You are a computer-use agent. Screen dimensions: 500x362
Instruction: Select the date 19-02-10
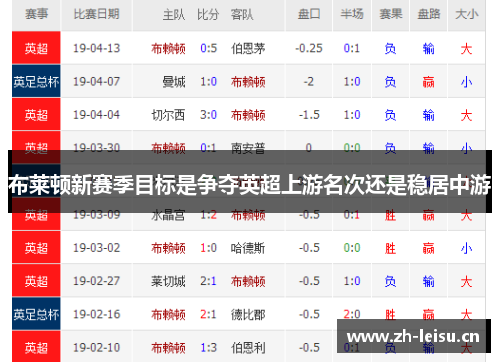coord(96,348)
